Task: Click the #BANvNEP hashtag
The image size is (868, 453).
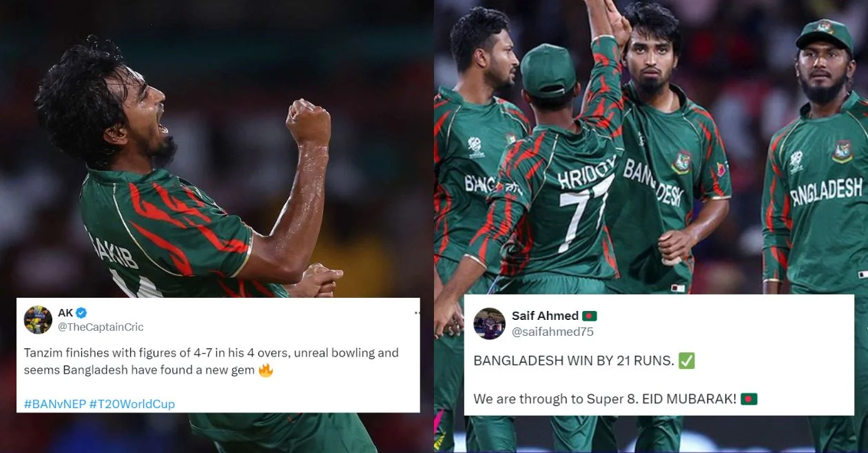Action: [x=54, y=404]
